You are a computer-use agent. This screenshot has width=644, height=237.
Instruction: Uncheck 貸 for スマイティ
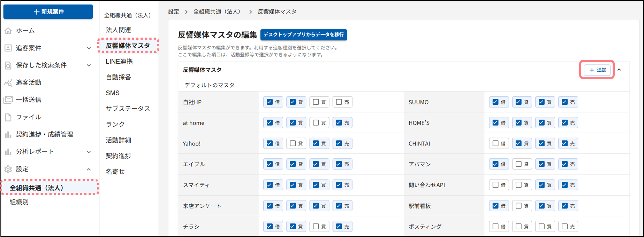pyautogui.click(x=293, y=185)
